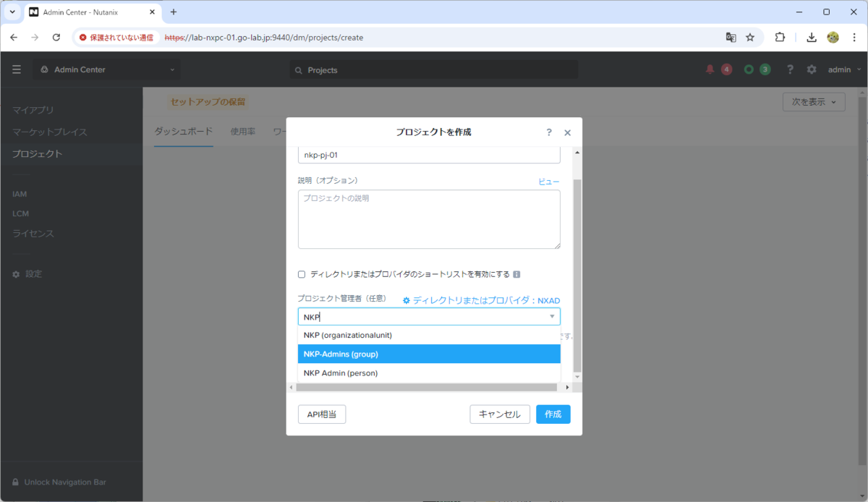868x502 pixels.
Task: Close the Admin Center - Nutanix browser tab
Action: click(x=151, y=12)
